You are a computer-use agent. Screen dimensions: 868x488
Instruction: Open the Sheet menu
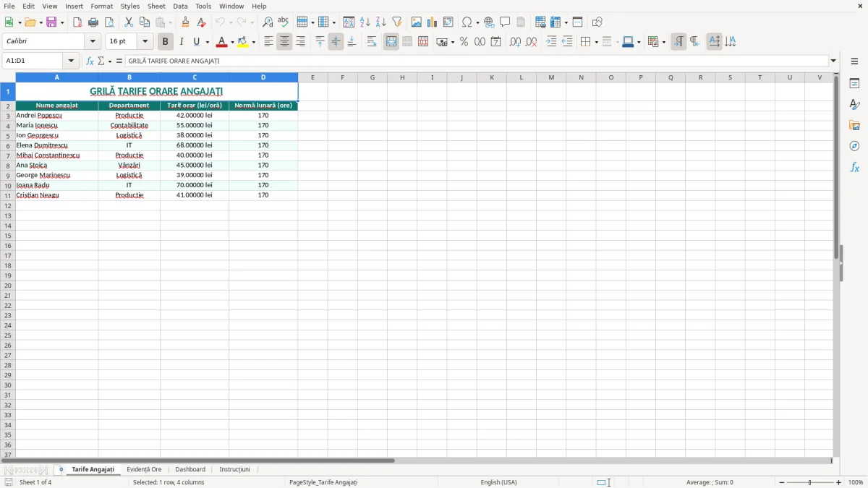click(156, 6)
